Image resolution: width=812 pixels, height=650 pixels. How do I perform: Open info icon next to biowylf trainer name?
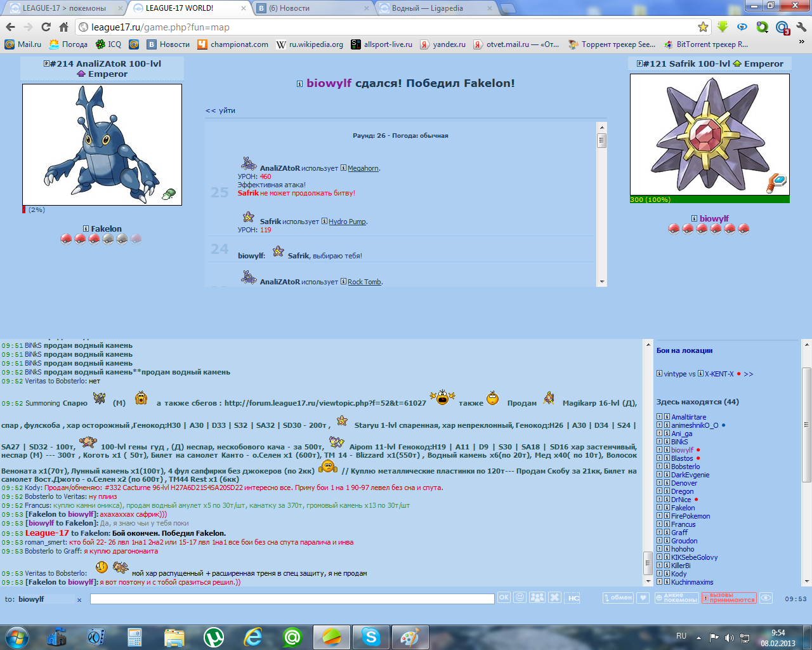point(694,218)
